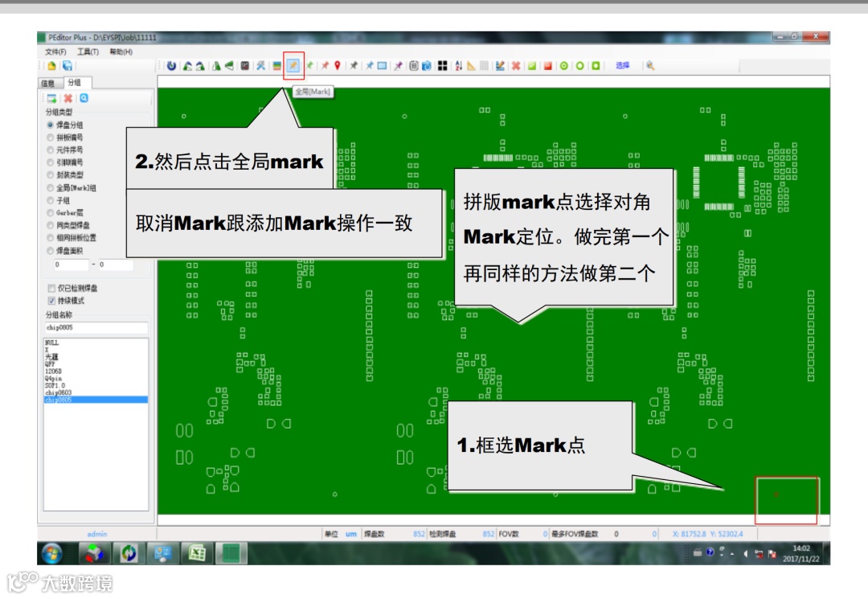This screenshot has width=868, height=599.
Task: Click the um unit value in status bar
Action: (351, 534)
